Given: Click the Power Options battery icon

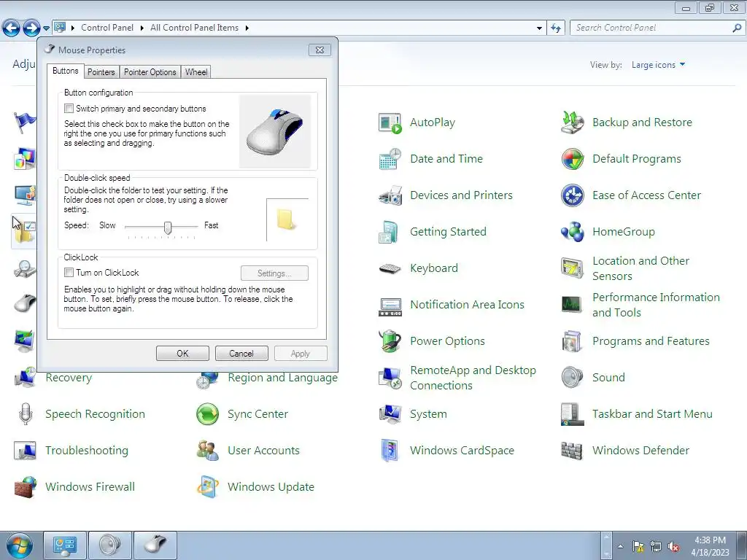Looking at the screenshot, I should pos(390,341).
